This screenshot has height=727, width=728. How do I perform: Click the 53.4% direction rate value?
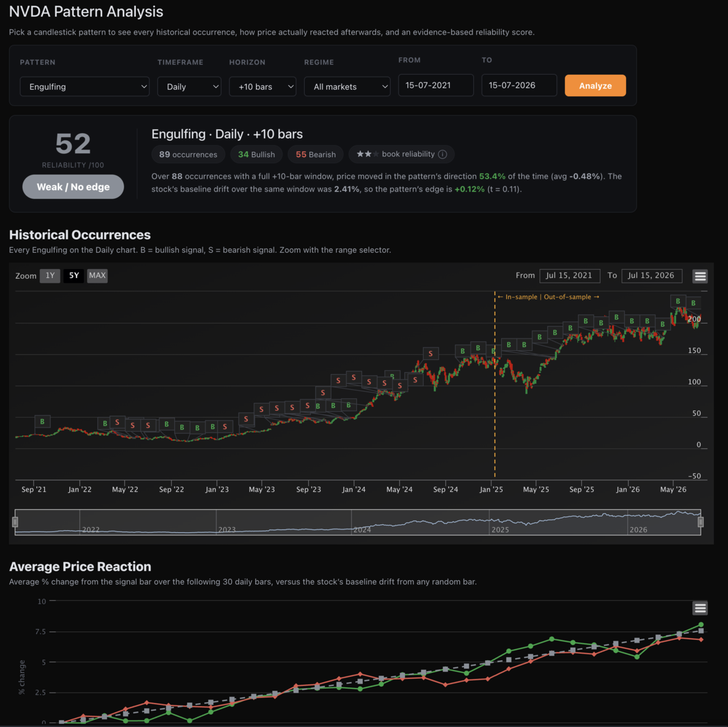coord(492,176)
